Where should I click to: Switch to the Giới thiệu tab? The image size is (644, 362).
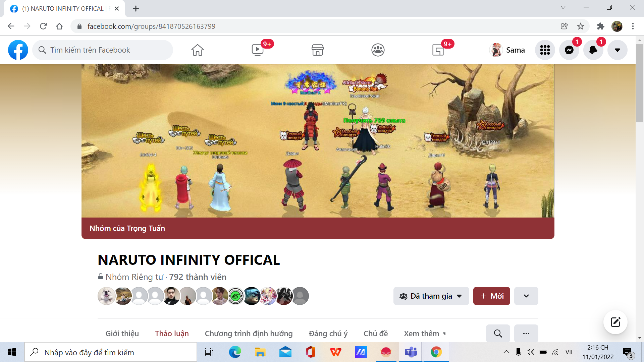coord(122,334)
